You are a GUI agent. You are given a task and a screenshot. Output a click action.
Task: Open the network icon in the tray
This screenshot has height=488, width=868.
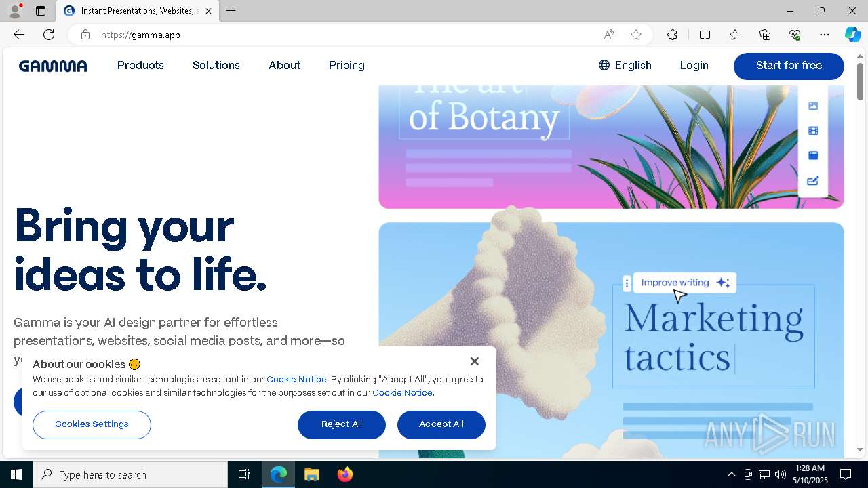764,474
